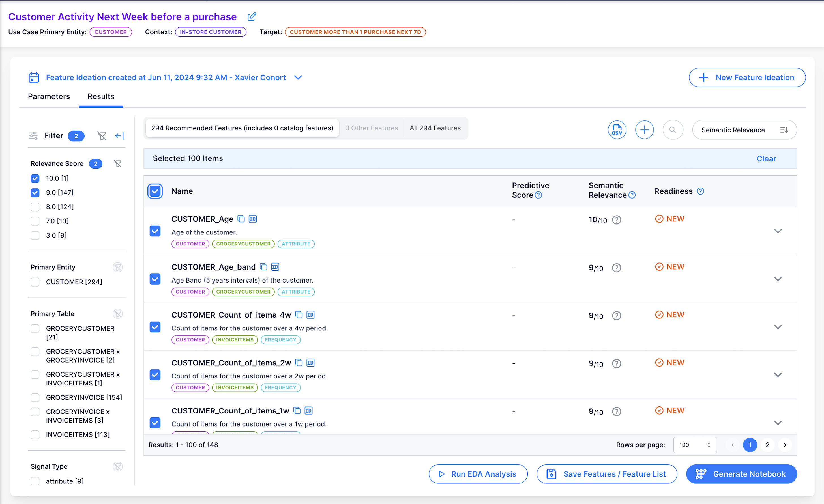
Task: Click New Feature Ideation button
Action: pos(747,77)
